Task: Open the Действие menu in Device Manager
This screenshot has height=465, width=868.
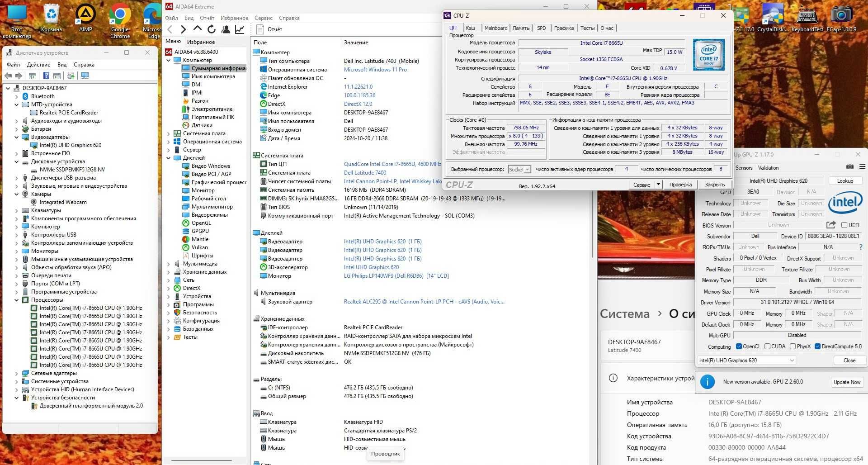Action: 38,65
